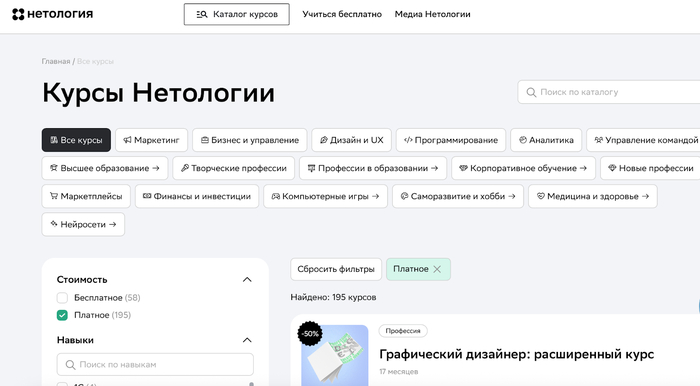Screen dimensions: 700x386
Task: Collapse the Навыки filter section
Action: [x=247, y=340]
